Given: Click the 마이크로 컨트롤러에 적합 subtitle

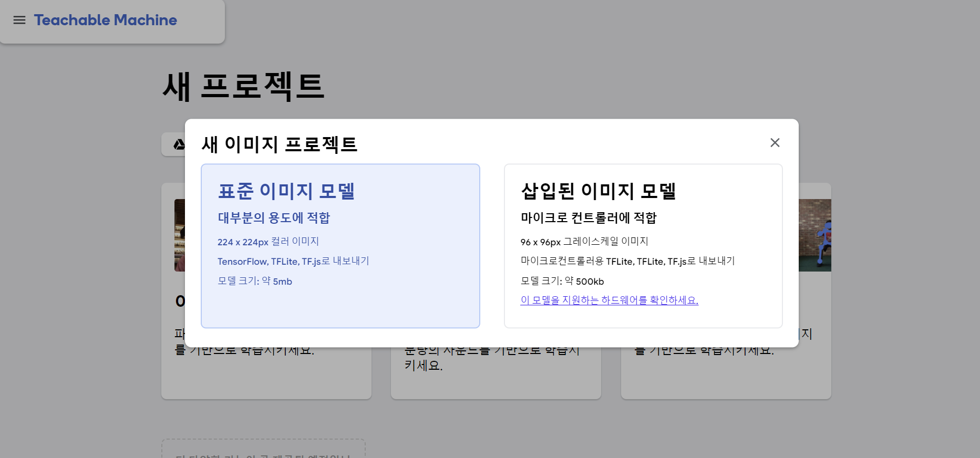Looking at the screenshot, I should pos(589,217).
